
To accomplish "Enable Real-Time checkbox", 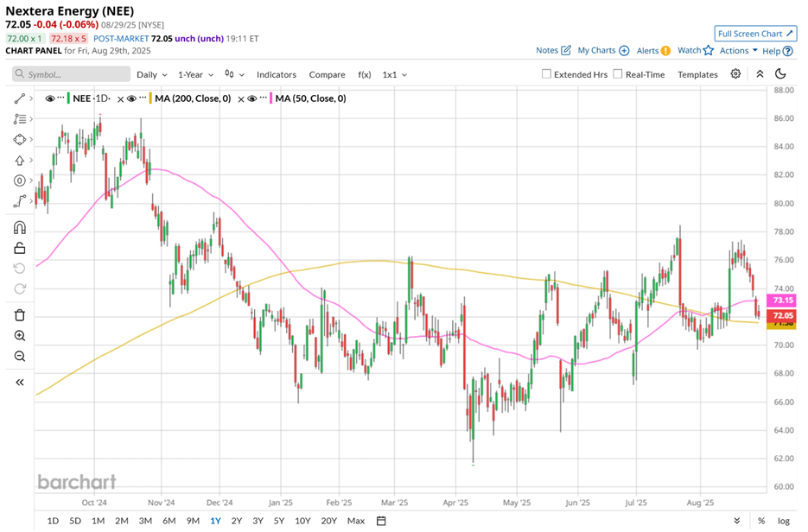I will tap(618, 74).
